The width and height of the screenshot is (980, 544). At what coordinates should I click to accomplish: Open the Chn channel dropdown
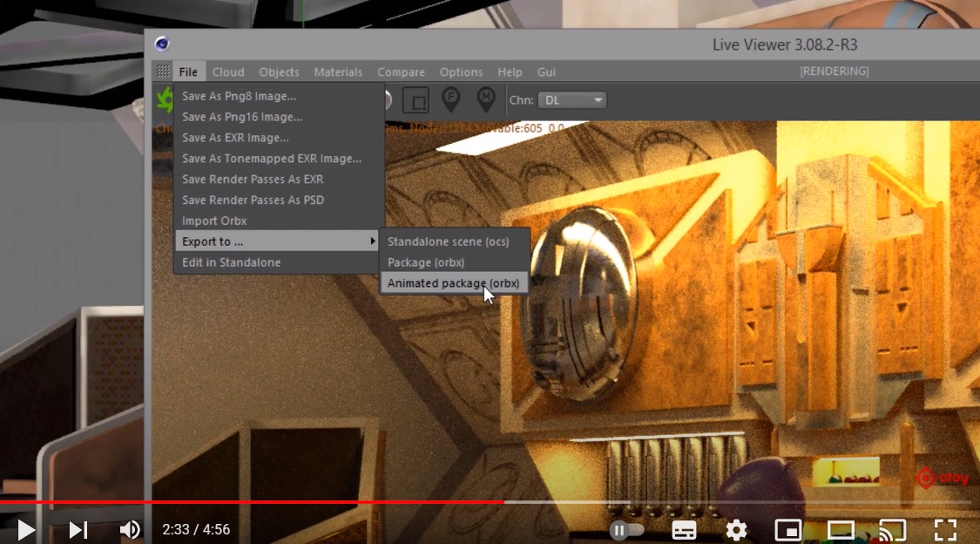click(571, 100)
